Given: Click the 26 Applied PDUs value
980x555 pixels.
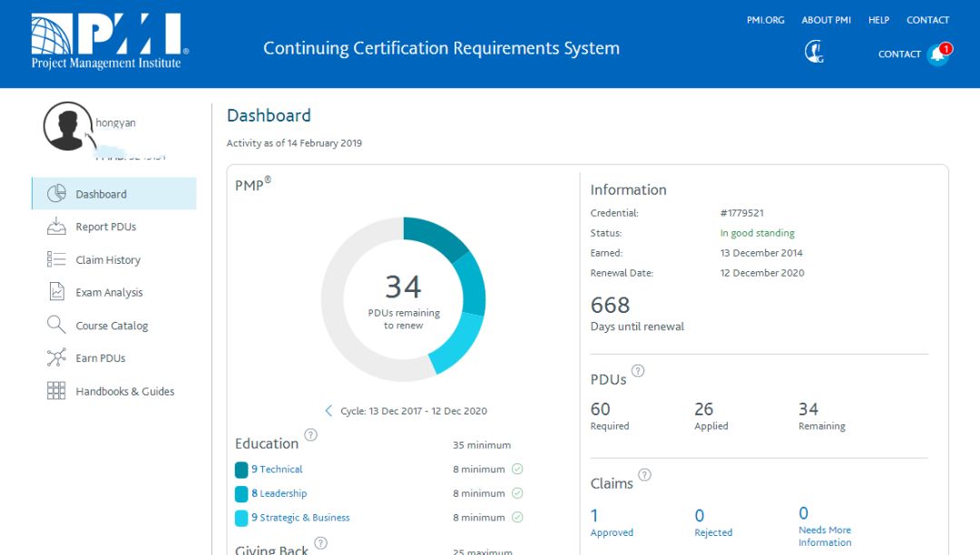Looking at the screenshot, I should tap(704, 409).
